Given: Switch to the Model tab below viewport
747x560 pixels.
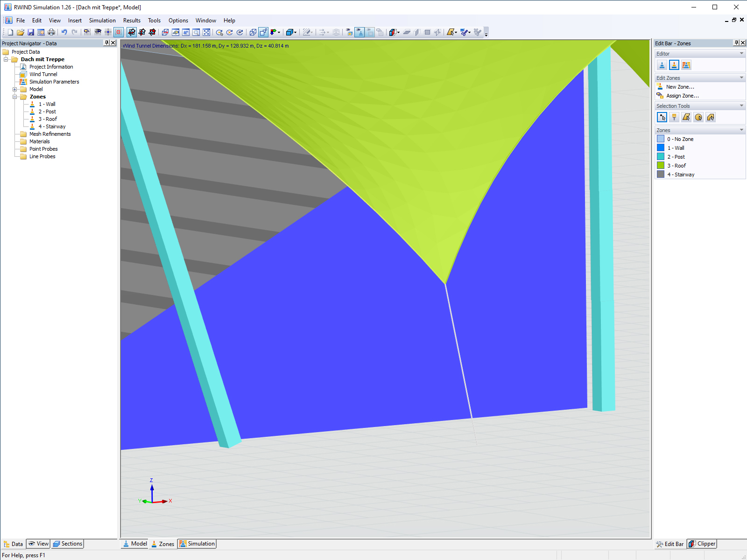Looking at the screenshot, I should [135, 544].
